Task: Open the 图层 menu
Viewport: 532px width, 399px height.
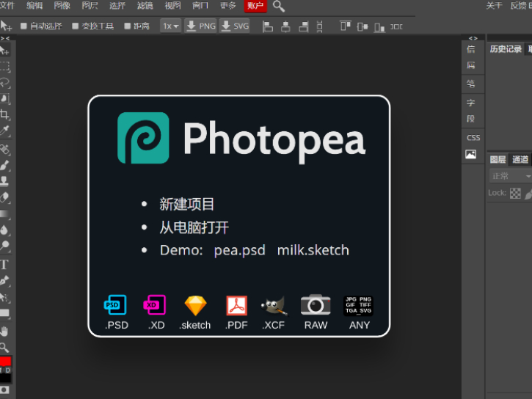Action: (90, 5)
